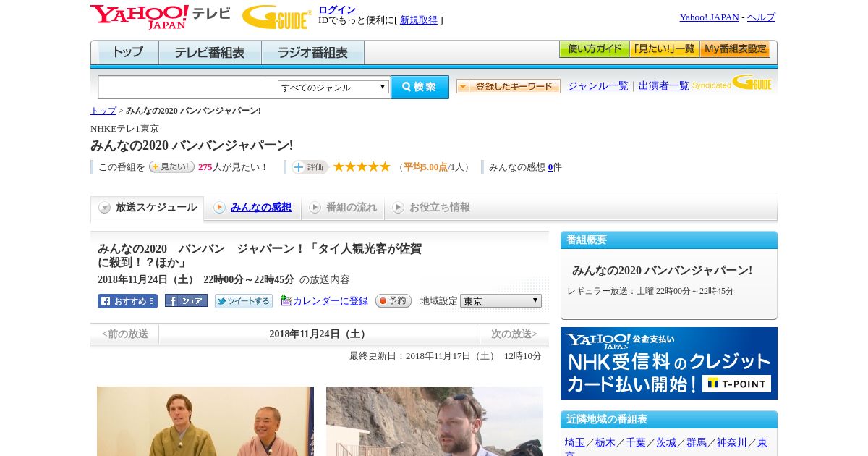868x456 pixels.
Task: Open the ジャンル一覧 link
Action: (x=598, y=86)
